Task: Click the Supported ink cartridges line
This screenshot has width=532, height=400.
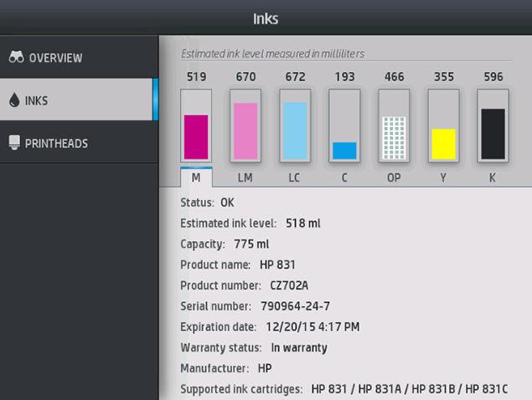Action: tap(344, 389)
